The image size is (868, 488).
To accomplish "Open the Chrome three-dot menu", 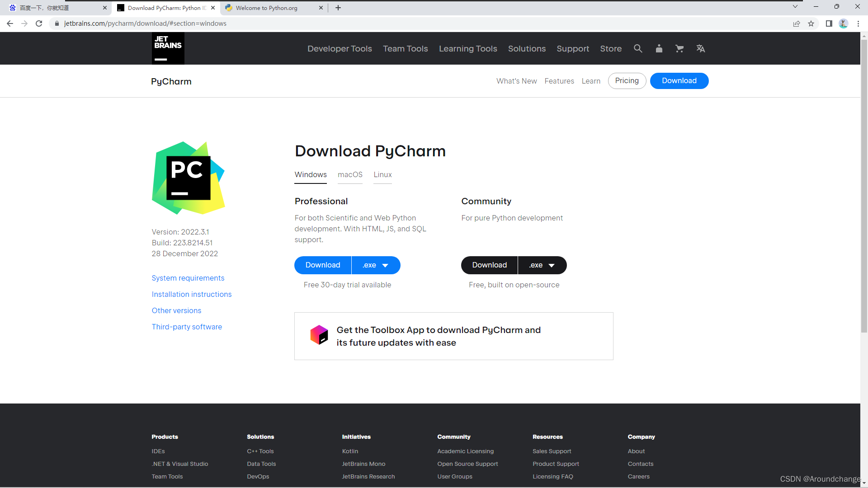I will [858, 23].
